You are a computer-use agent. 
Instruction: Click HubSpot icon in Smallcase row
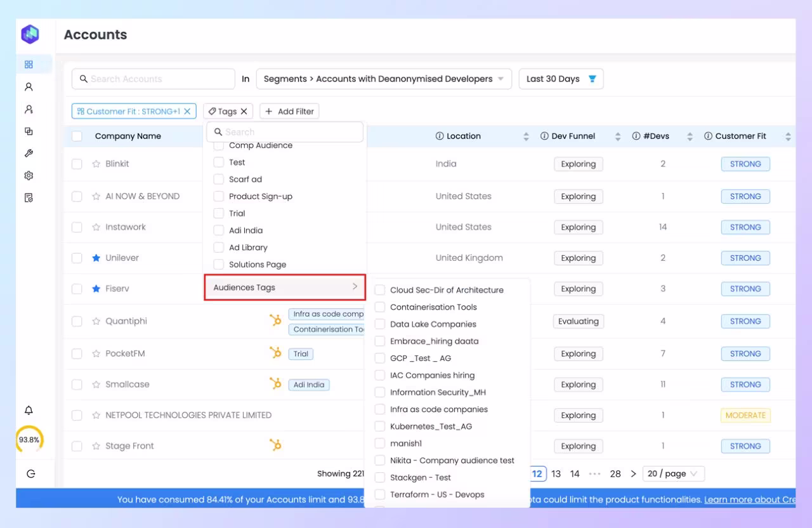pyautogui.click(x=275, y=384)
